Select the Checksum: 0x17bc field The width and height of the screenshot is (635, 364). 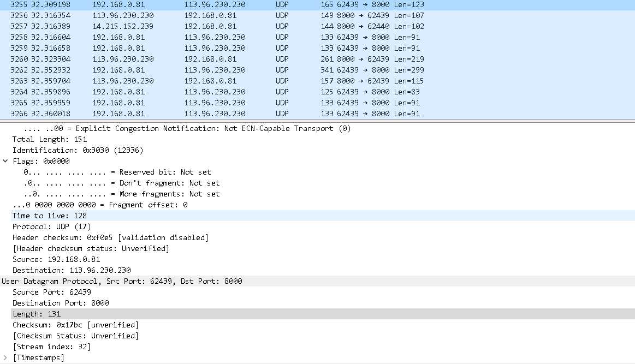click(76, 325)
